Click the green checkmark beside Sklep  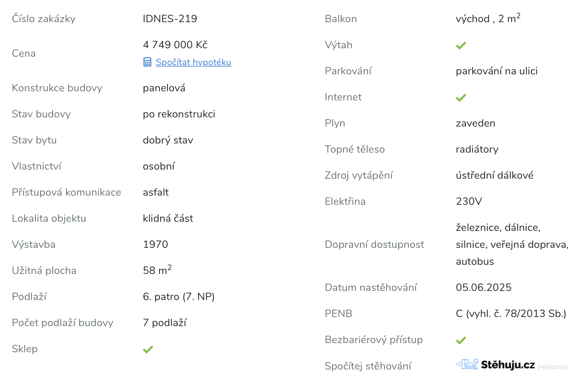tap(148, 349)
